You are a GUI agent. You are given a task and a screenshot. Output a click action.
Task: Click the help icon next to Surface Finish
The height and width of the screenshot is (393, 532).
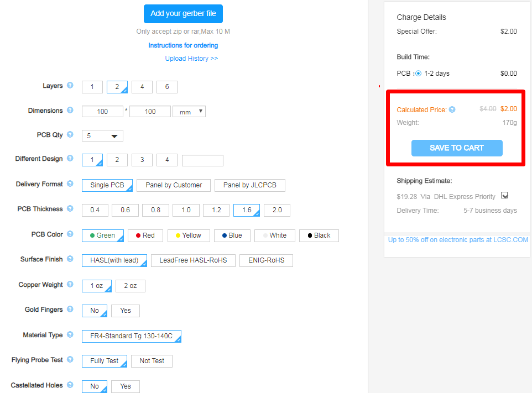[x=70, y=259]
